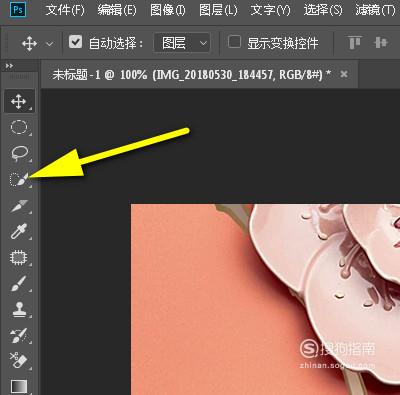
Task: Select the History Brush tool
Action: pos(19,335)
